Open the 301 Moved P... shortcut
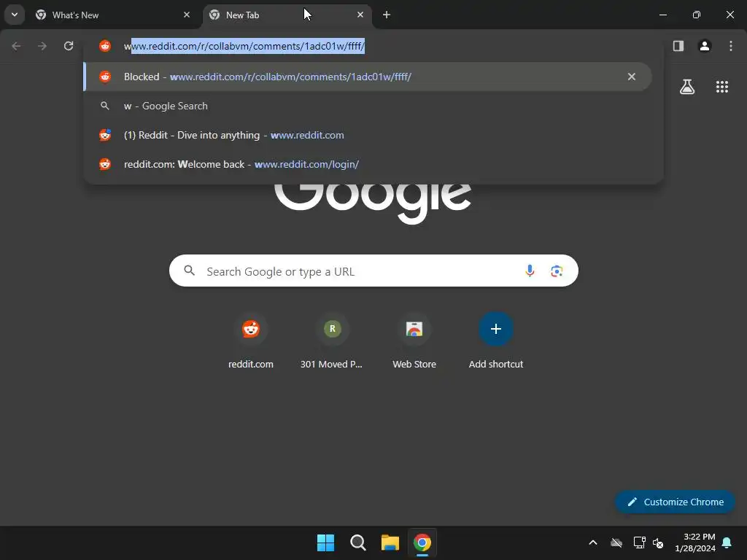Viewport: 747px width, 560px height. coord(332,341)
